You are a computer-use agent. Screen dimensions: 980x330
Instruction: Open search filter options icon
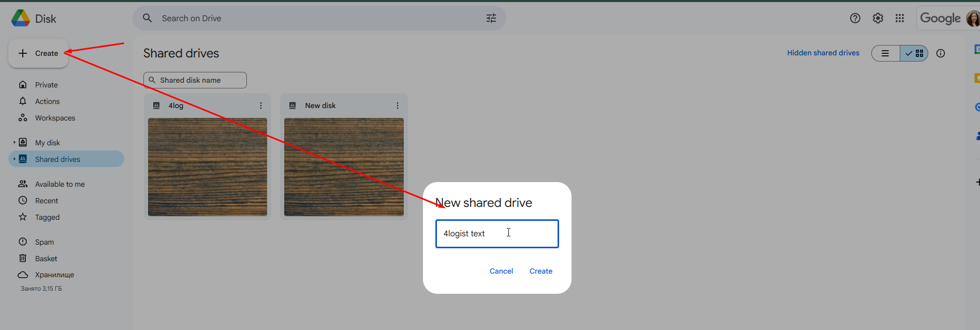click(x=491, y=18)
